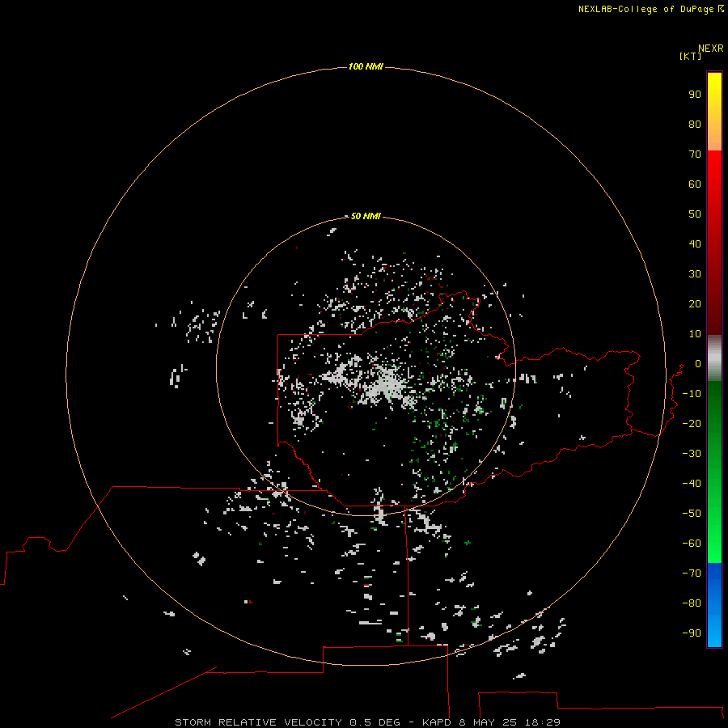
Task: Click the 18:29 timestamp in the footer
Action: click(542, 722)
